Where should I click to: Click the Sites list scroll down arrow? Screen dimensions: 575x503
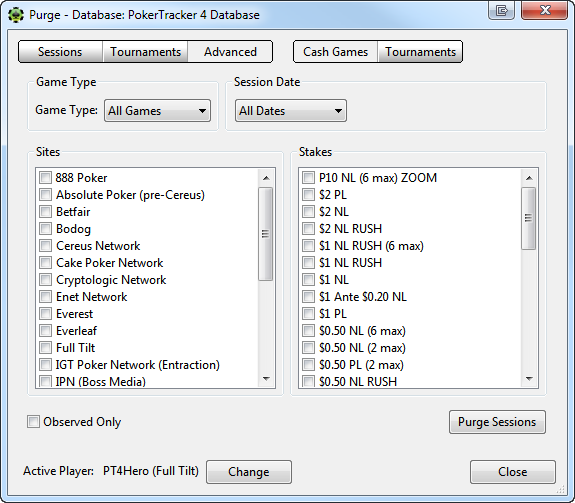[x=266, y=378]
